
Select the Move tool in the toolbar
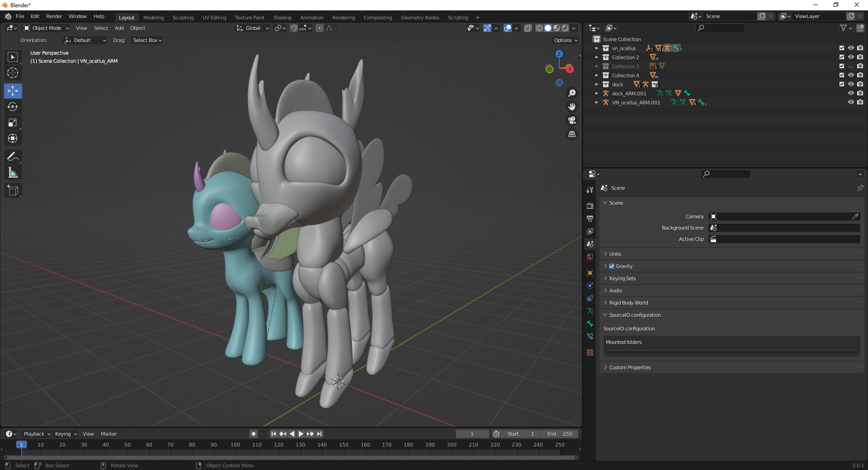tap(13, 91)
